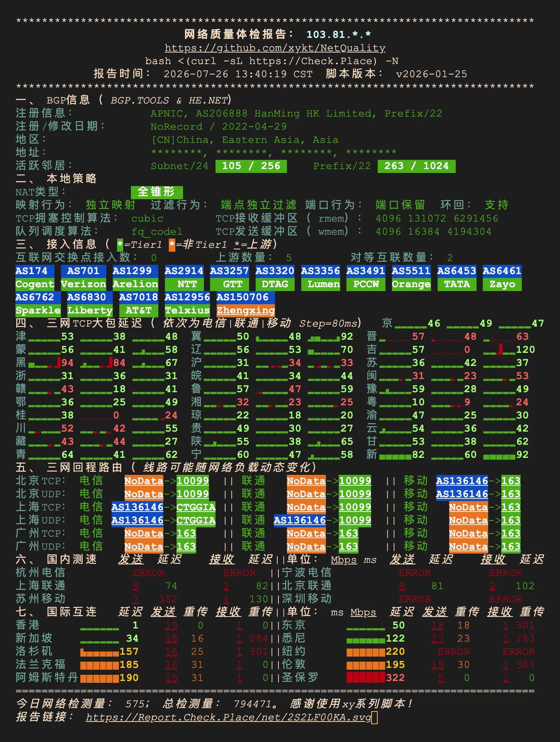The width and height of the screenshot is (560, 742).
Task: Click the green Tier1 asterisk legend marker
Action: click(x=120, y=245)
